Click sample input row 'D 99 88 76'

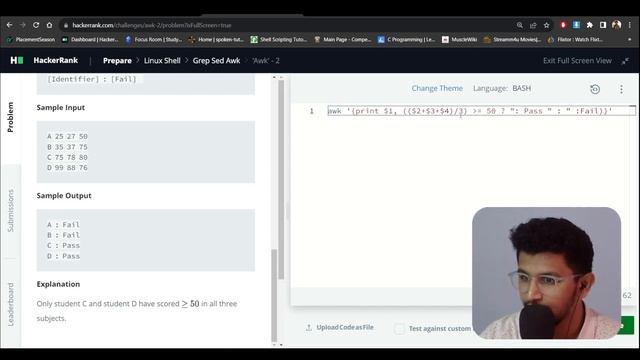67,168
